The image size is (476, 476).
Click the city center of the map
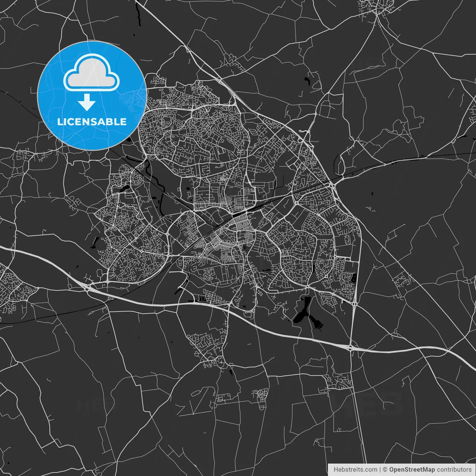[x=242, y=231]
